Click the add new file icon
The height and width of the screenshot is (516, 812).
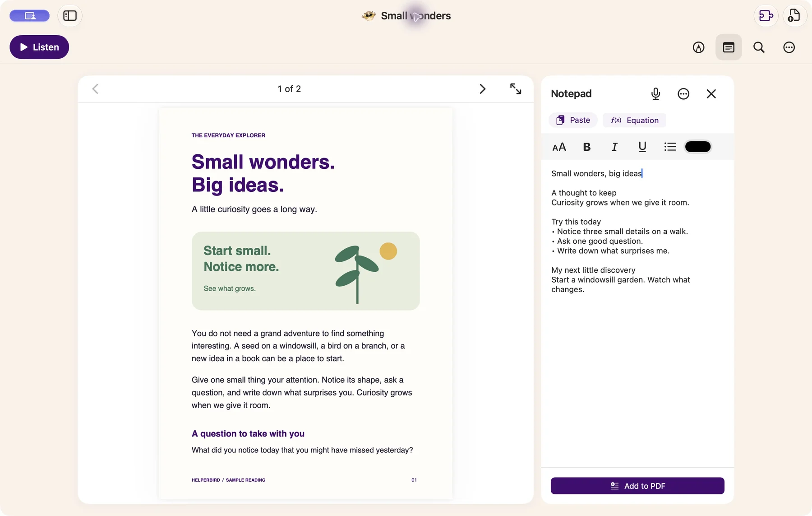point(794,16)
